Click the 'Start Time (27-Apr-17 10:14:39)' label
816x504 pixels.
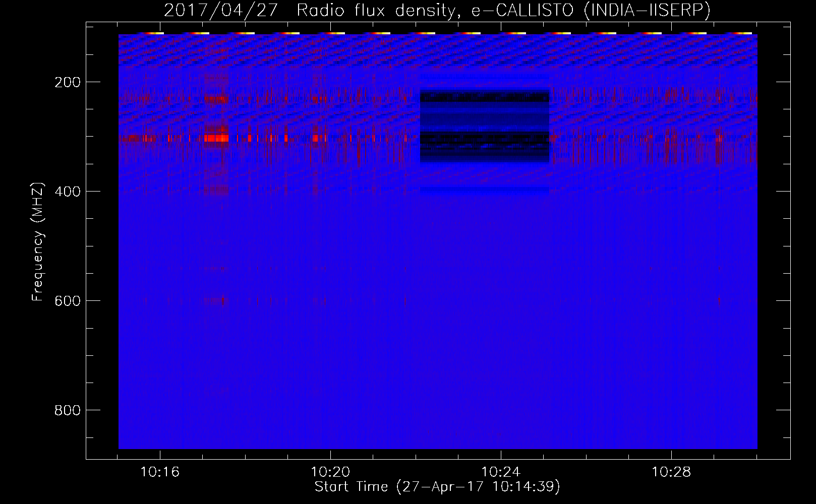pos(438,487)
